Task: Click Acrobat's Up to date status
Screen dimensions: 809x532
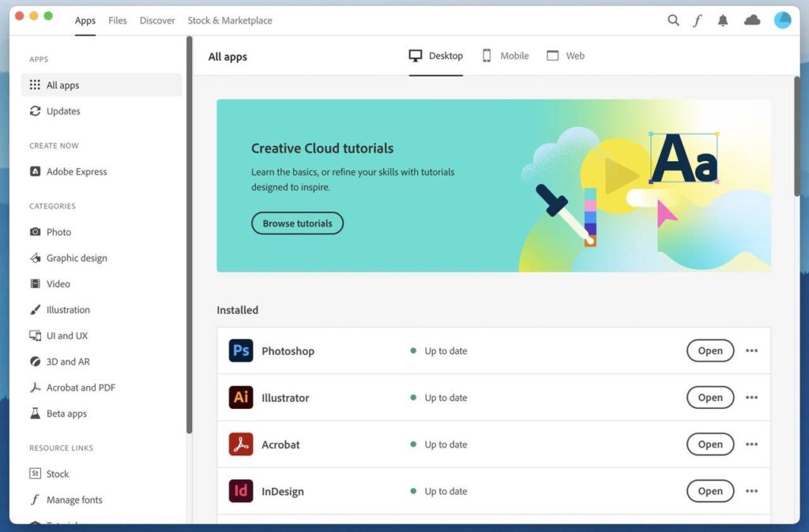Action: 439,444
